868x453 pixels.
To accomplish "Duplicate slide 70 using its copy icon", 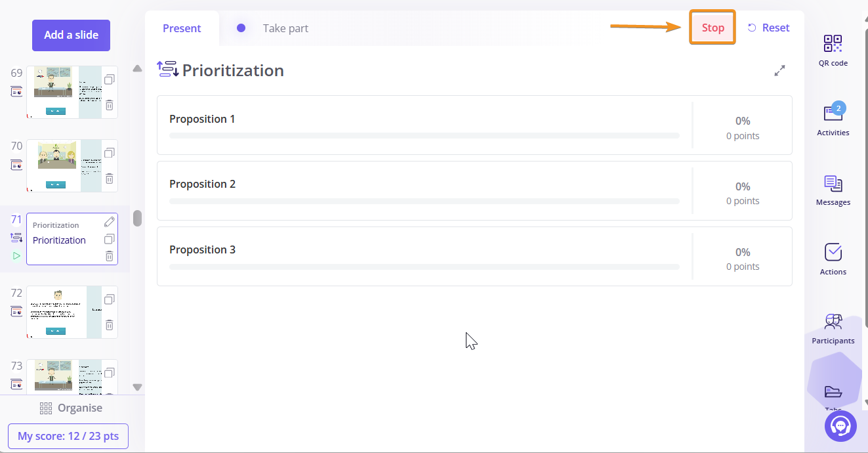I will (110, 153).
